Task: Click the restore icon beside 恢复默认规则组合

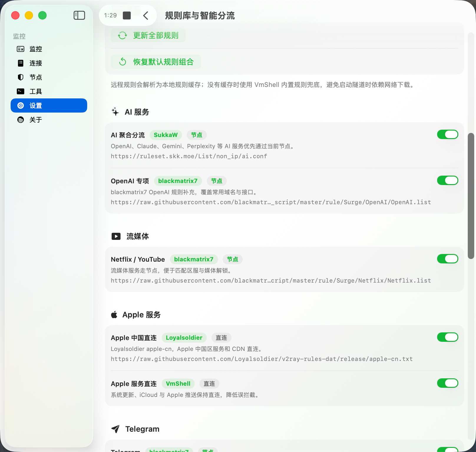Action: coord(123,62)
